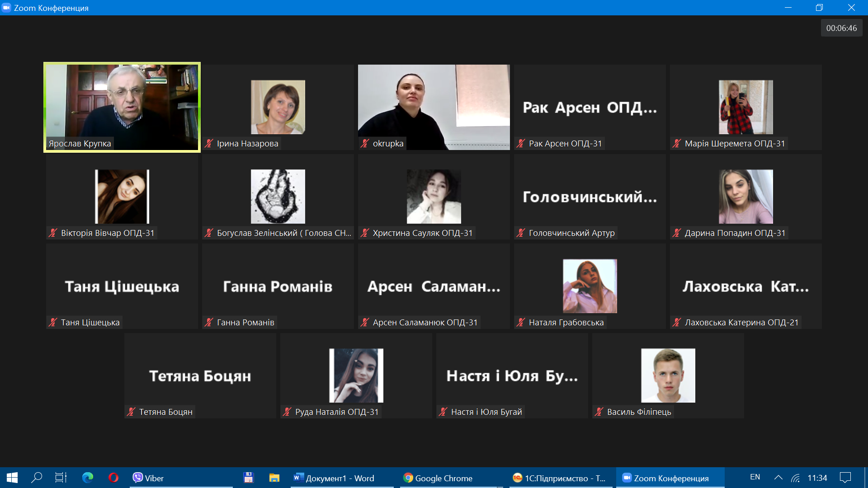This screenshot has height=488, width=868.
Task: Switch input language EN indicator
Action: point(755,477)
